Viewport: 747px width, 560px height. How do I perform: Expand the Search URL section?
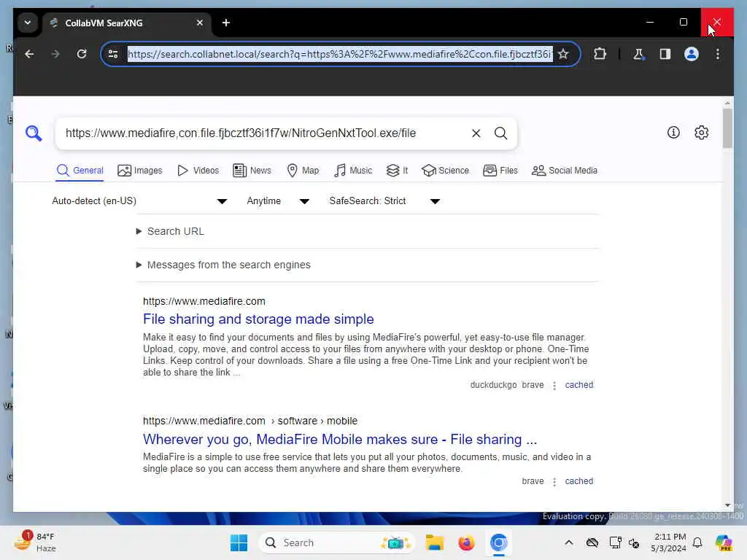[170, 231]
